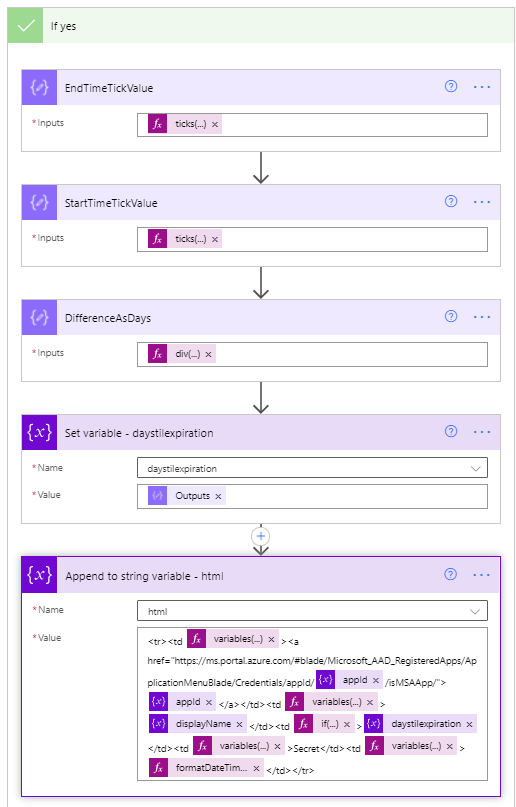Click the EndTimeTickValue compose action icon
516x807 pixels.
(x=39, y=87)
